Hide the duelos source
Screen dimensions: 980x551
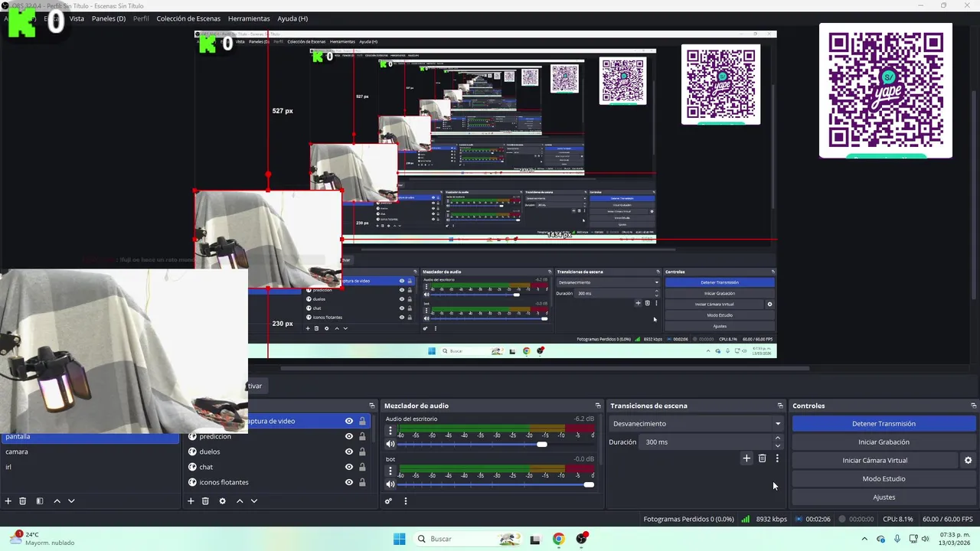click(349, 452)
